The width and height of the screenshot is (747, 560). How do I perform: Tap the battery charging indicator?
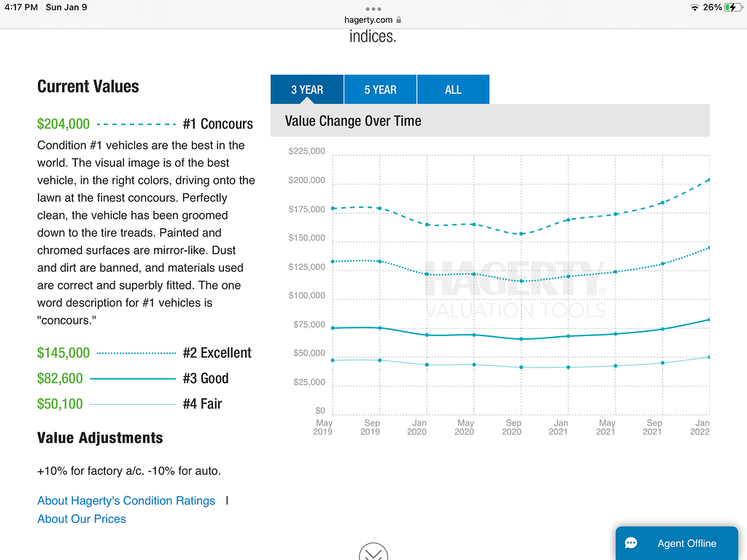coord(733,7)
